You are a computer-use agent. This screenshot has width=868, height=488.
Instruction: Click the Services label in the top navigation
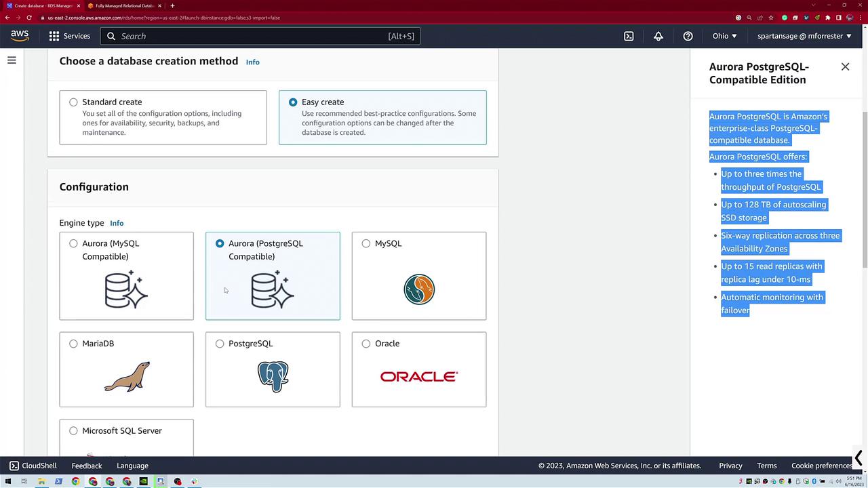[x=77, y=36]
